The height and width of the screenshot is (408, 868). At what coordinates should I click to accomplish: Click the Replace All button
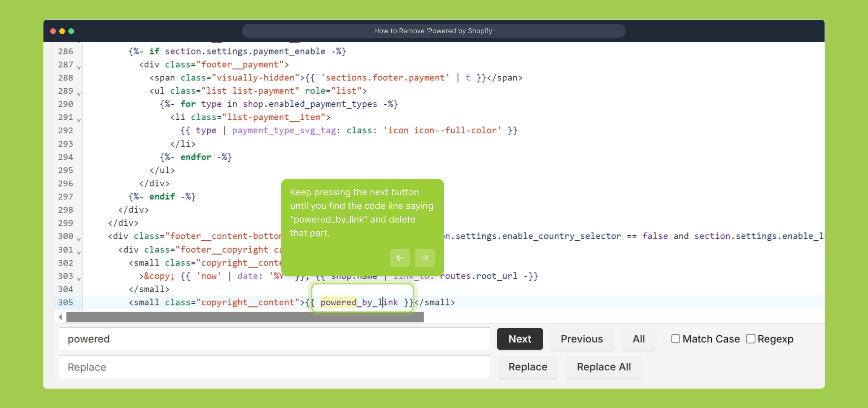(603, 367)
